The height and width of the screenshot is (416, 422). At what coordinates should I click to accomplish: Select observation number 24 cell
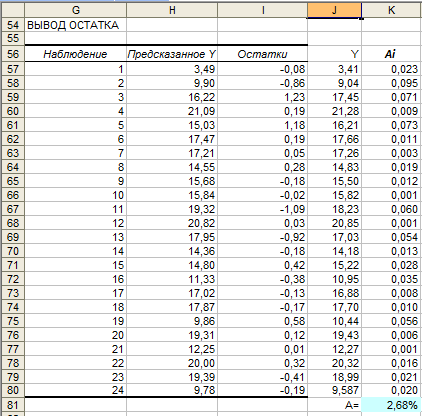76,390
